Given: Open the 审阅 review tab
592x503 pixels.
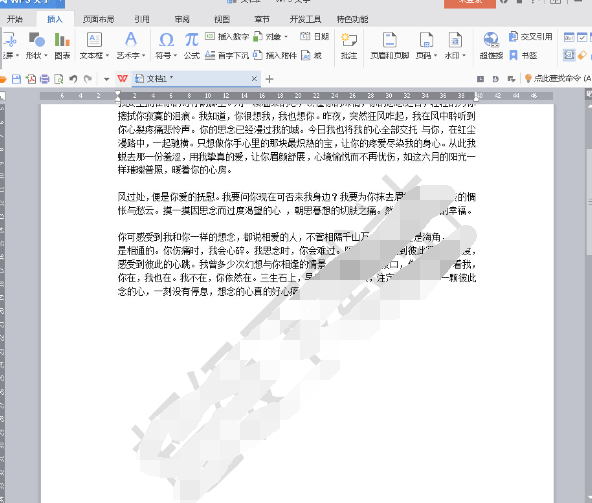Looking at the screenshot, I should tap(182, 19).
